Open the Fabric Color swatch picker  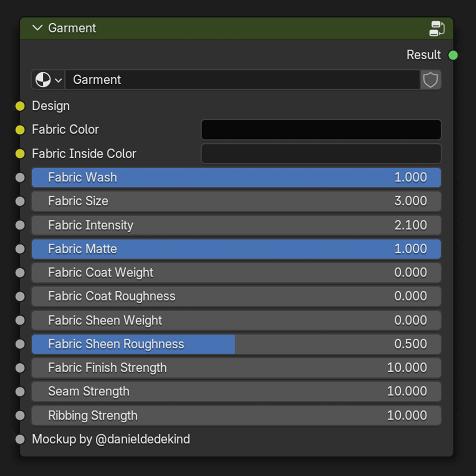(321, 129)
